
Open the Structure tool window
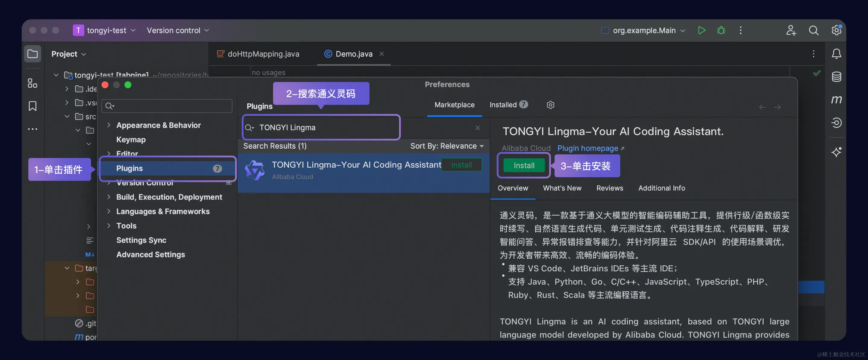point(32,83)
